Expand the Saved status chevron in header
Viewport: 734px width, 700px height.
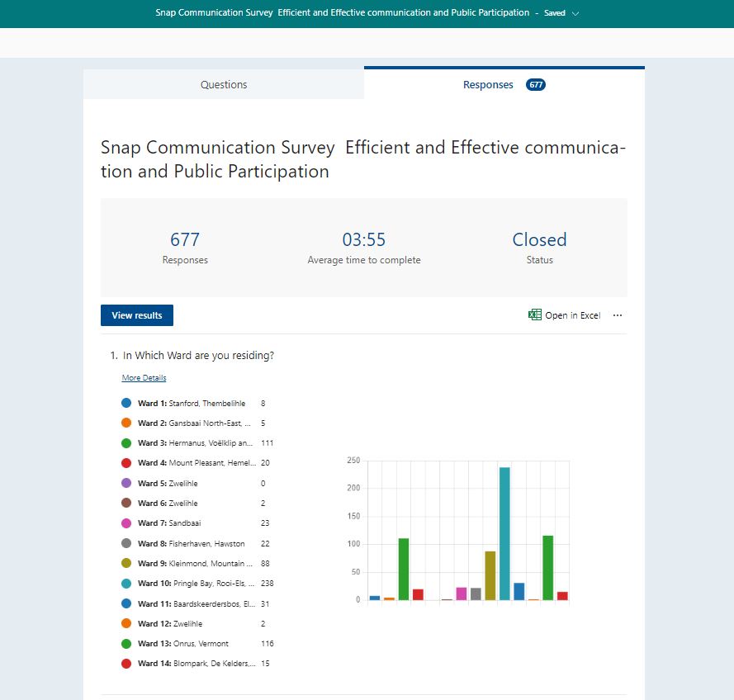click(575, 13)
